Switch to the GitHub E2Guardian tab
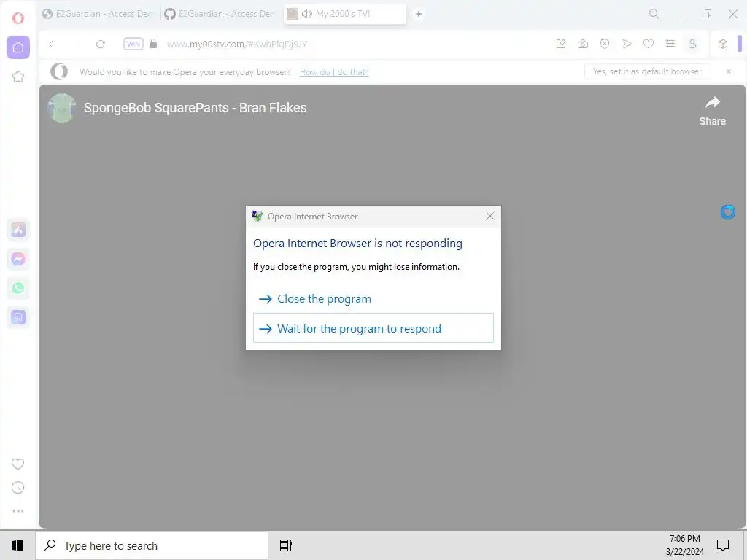This screenshot has width=747, height=560. click(x=222, y=14)
